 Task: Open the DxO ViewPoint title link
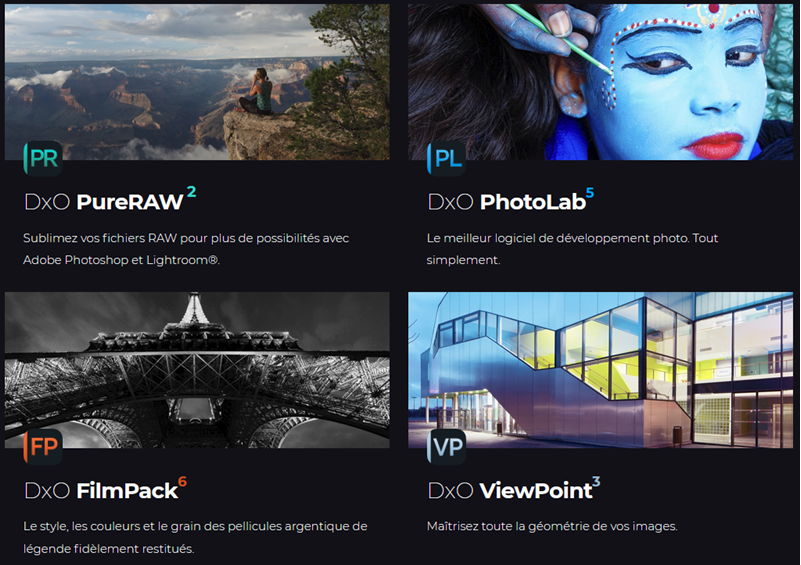point(510,491)
